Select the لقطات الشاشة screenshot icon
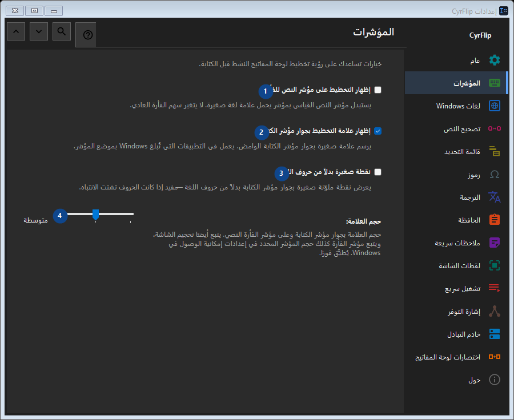514x420 pixels. (495, 265)
